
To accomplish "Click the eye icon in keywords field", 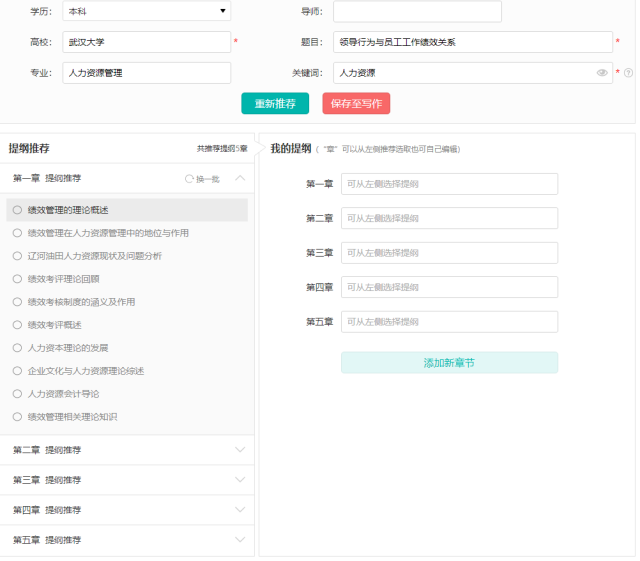I will 602,73.
